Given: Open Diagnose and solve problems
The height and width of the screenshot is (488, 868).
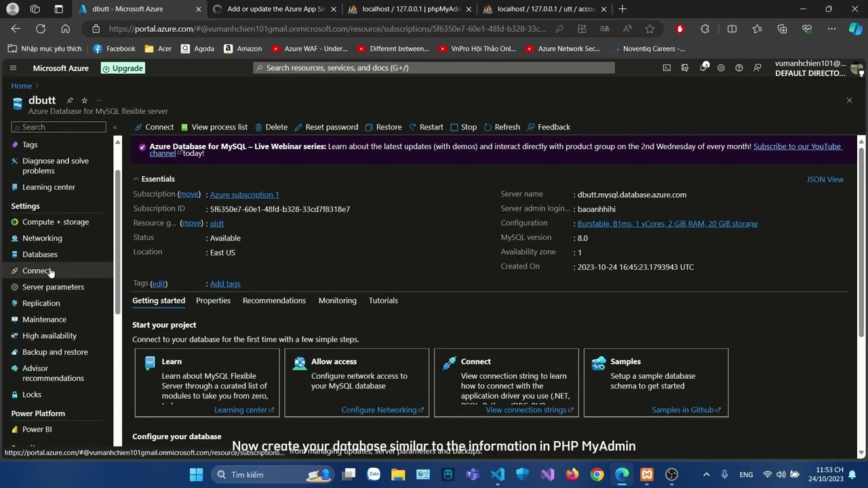Looking at the screenshot, I should [x=56, y=165].
